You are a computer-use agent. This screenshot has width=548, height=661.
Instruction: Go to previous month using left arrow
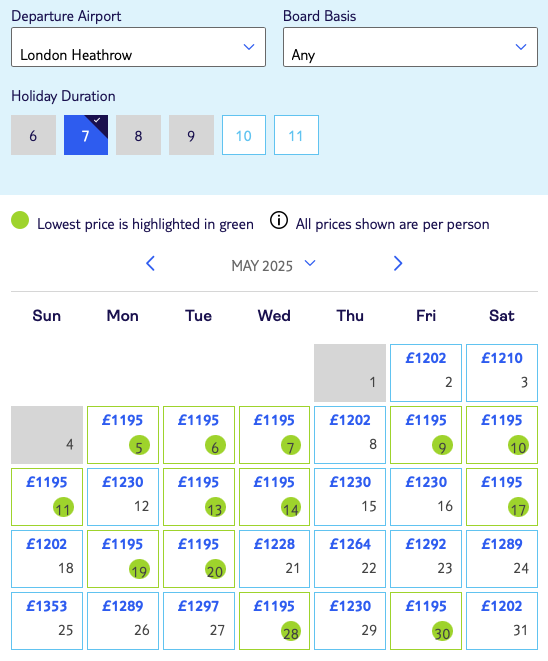(150, 263)
